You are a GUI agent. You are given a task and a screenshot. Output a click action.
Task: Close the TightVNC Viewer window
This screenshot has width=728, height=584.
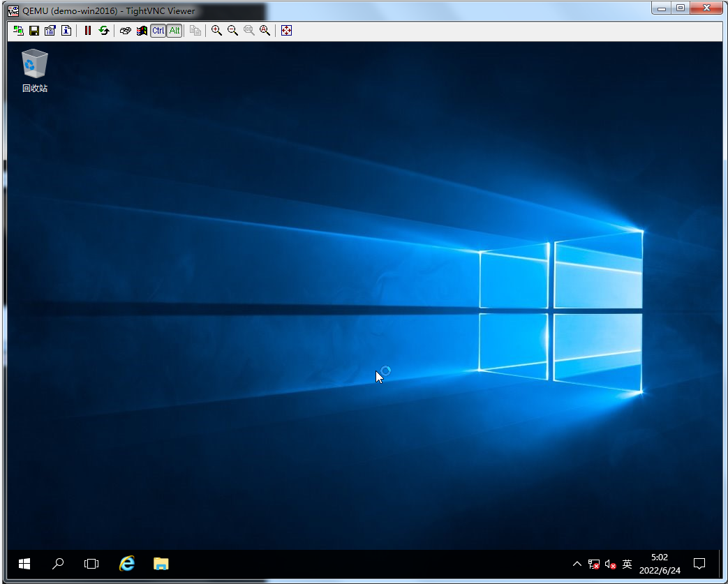(x=706, y=8)
